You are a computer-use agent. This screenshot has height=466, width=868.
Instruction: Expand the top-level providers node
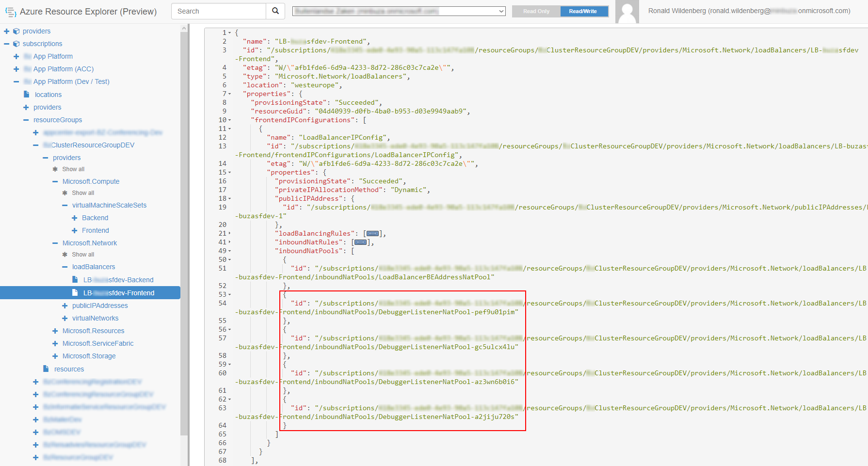tap(7, 31)
